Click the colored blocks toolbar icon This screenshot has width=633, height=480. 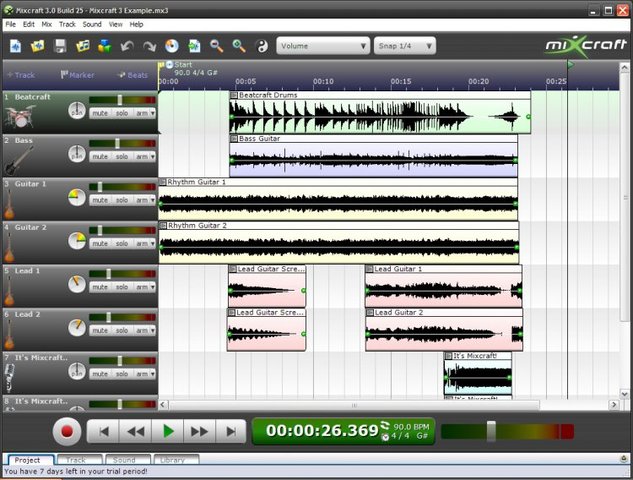[x=105, y=46]
